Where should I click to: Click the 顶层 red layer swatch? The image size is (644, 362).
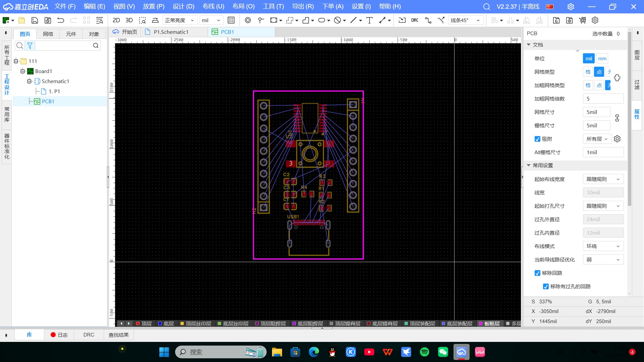point(138,323)
